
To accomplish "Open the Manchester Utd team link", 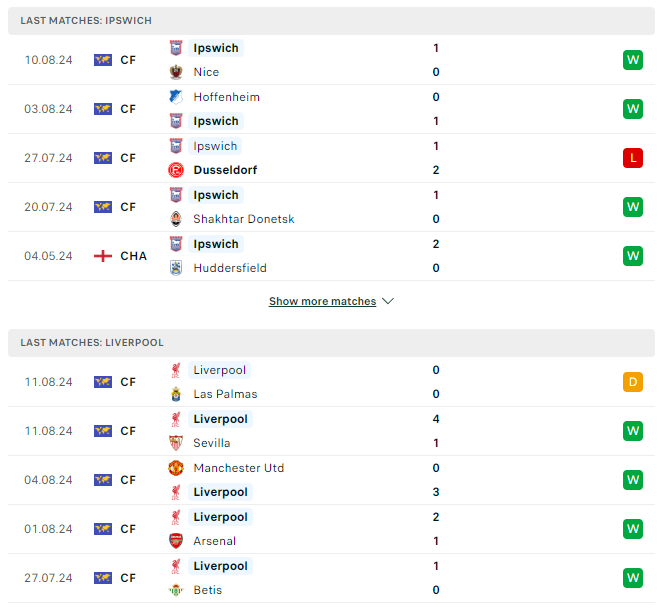I will pos(236,468).
